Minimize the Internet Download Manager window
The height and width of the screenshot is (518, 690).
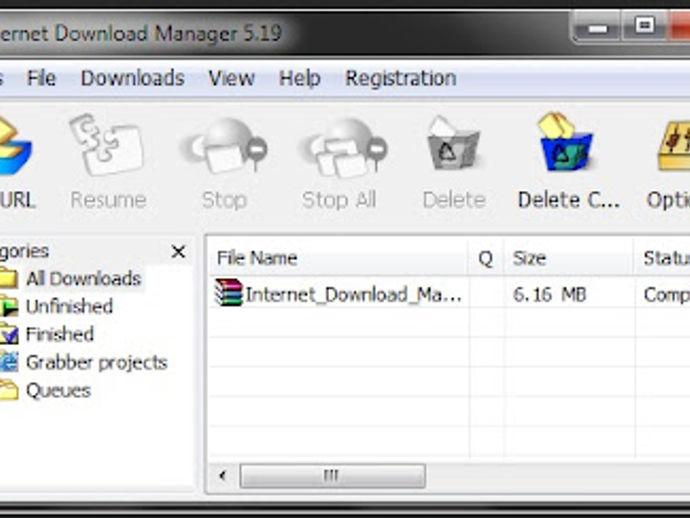point(598,28)
